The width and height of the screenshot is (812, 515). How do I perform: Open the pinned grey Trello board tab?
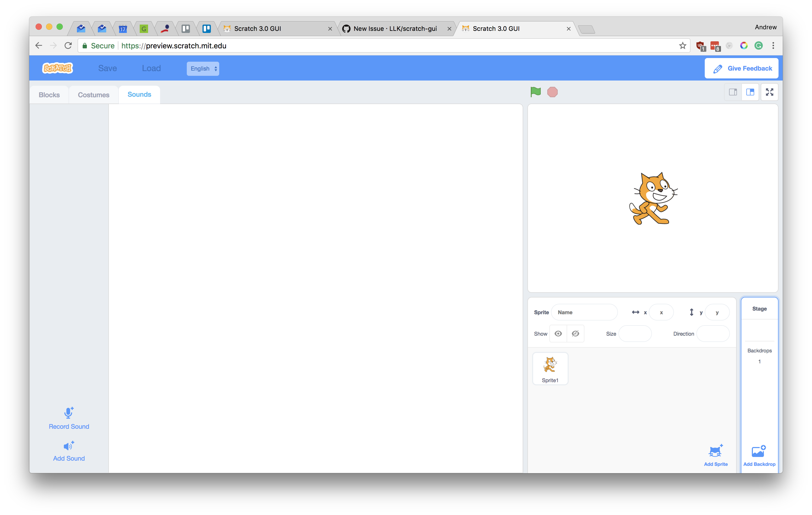click(x=185, y=29)
